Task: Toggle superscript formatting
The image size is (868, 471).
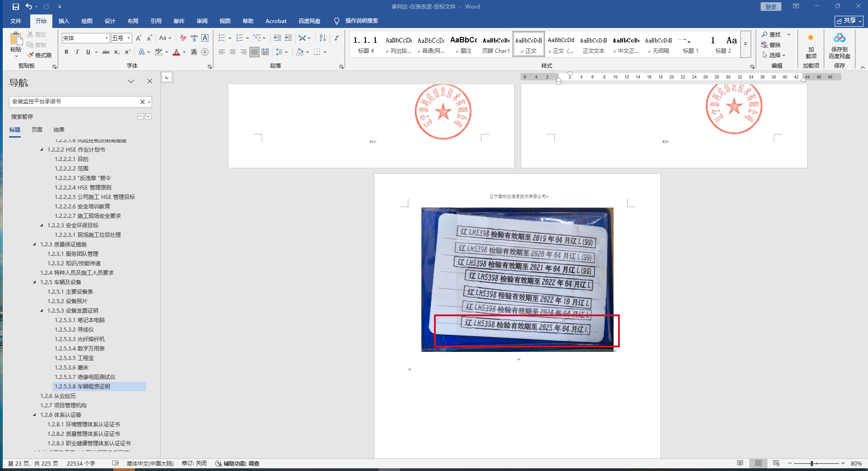Action: (x=128, y=52)
